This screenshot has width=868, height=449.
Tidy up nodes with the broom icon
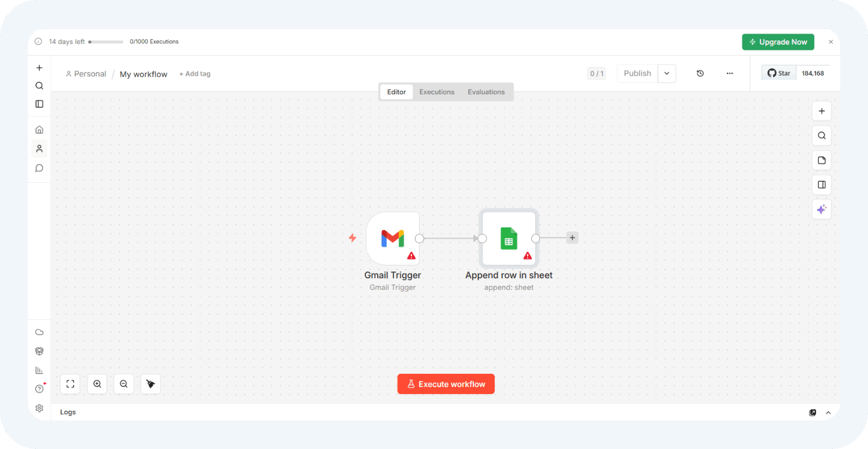[150, 384]
